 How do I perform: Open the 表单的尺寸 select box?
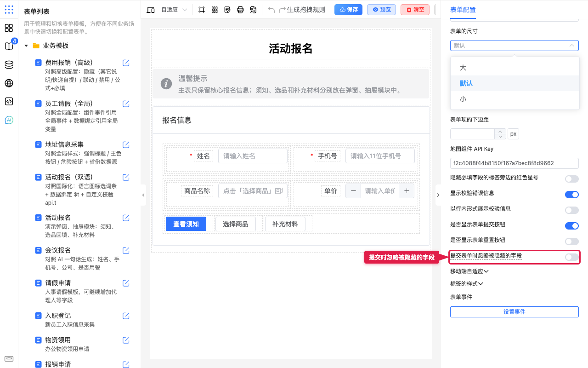pos(514,46)
